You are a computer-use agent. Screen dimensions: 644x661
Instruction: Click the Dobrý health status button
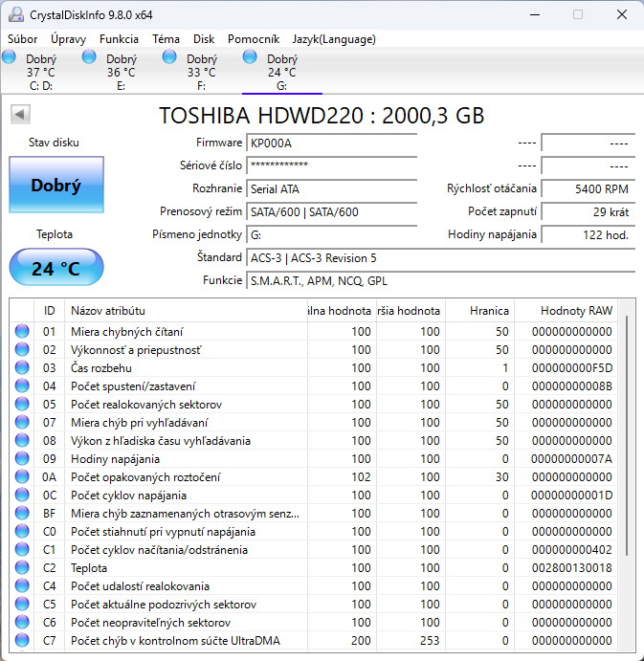point(56,186)
